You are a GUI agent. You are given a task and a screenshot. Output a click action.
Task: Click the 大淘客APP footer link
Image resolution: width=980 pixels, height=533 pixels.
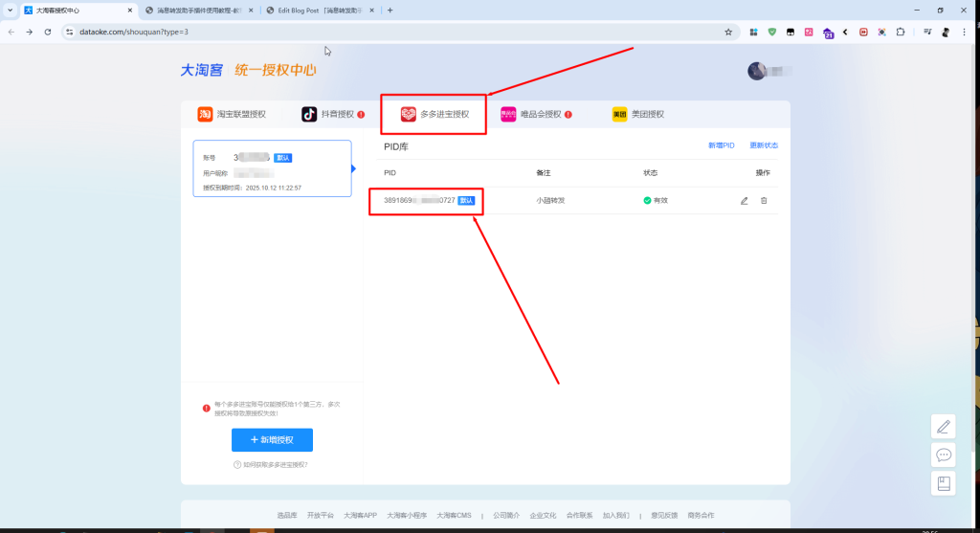point(360,516)
